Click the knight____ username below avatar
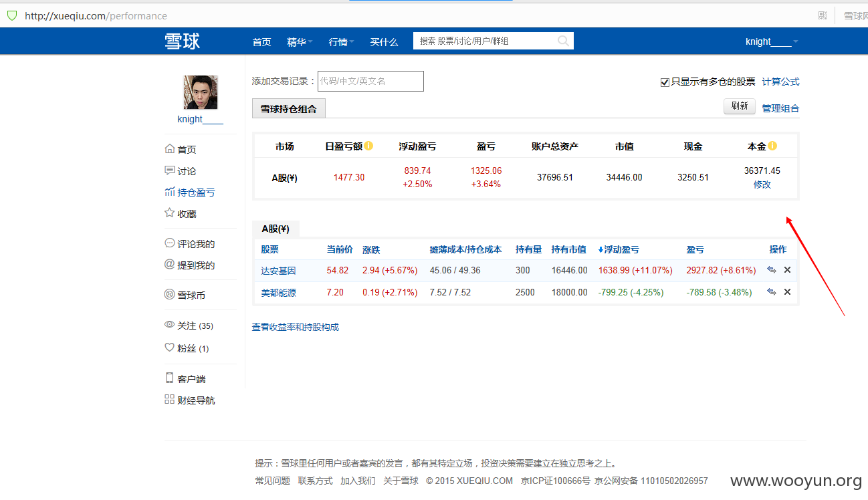868x500 pixels. pyautogui.click(x=200, y=119)
